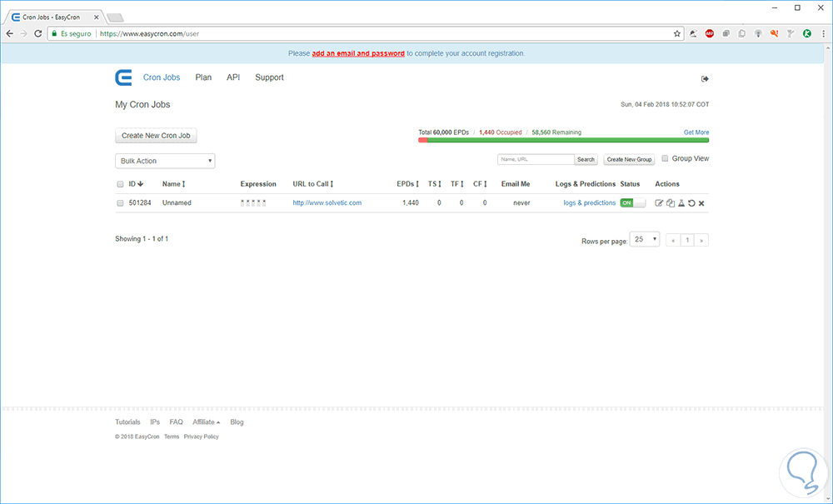This screenshot has height=504, width=833.
Task: Open Privacy Policy footer link
Action: pyautogui.click(x=202, y=437)
